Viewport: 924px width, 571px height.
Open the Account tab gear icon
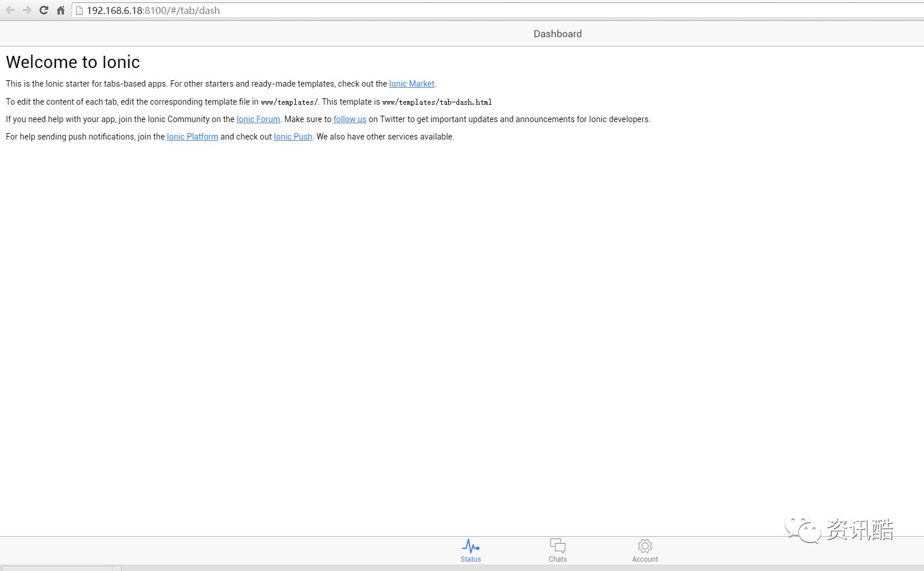(645, 546)
